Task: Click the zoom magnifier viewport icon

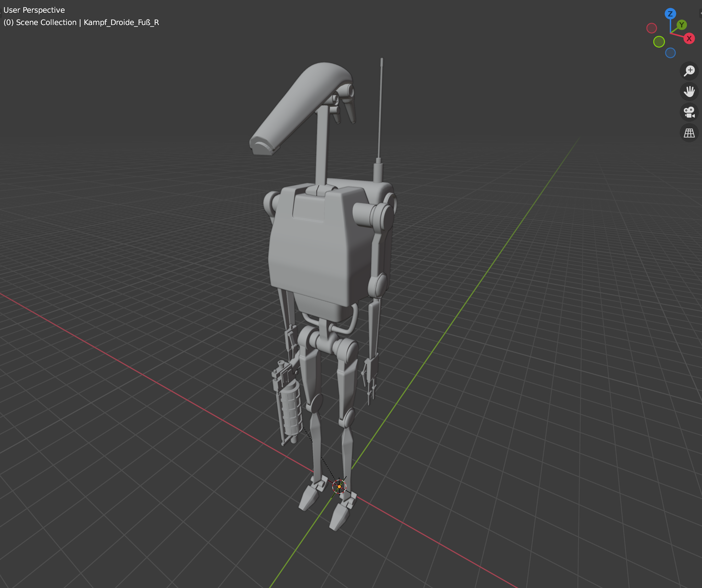Action: click(x=689, y=71)
